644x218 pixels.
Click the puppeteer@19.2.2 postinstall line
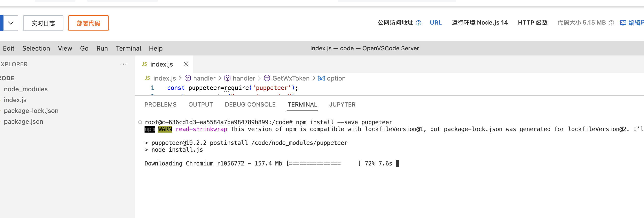pyautogui.click(x=246, y=143)
